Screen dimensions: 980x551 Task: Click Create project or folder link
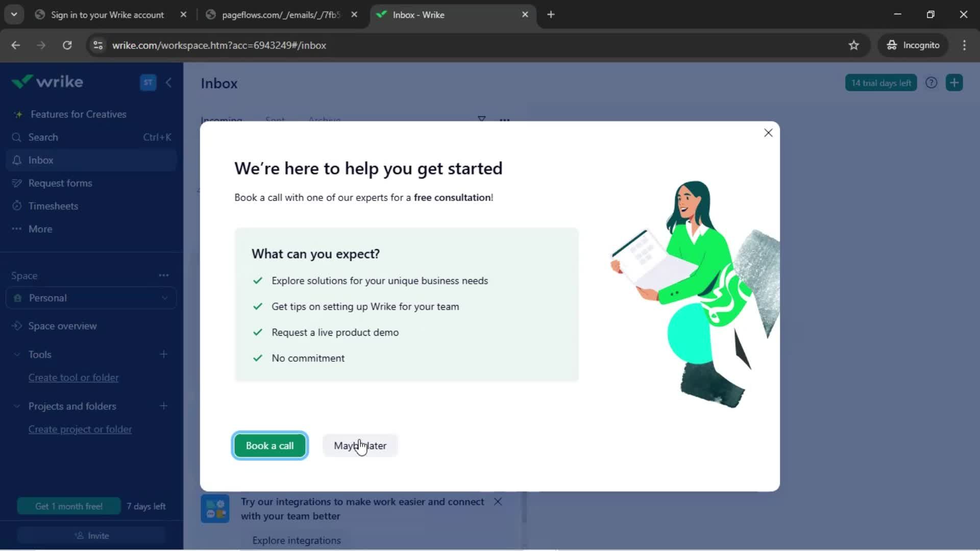click(80, 430)
